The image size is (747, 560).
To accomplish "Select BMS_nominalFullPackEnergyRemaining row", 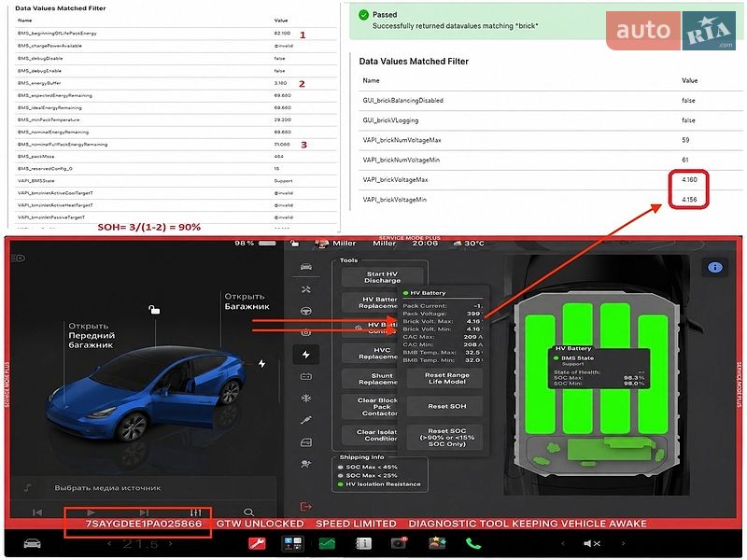I will [176, 145].
